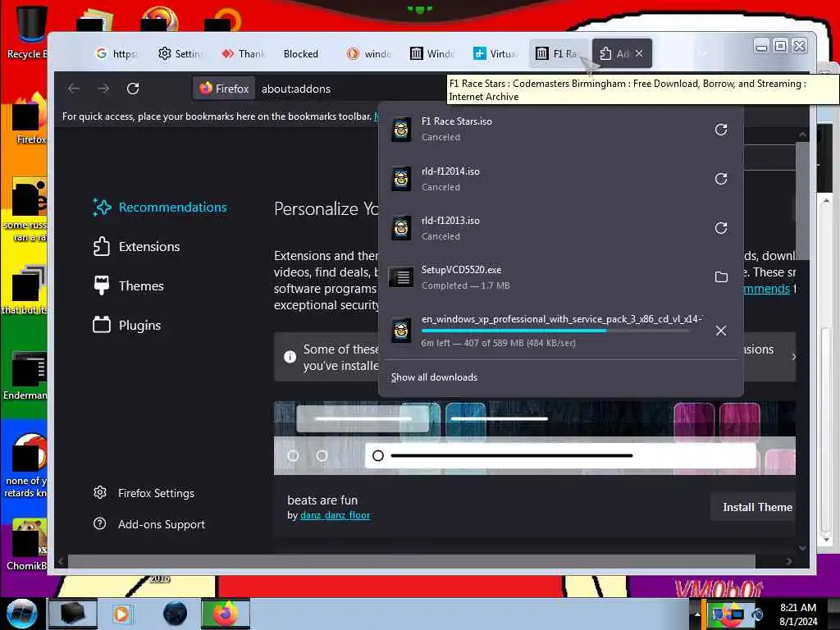Image resolution: width=840 pixels, height=630 pixels.
Task: Open containing folder for SetupVCD5520.exe
Action: [x=720, y=277]
